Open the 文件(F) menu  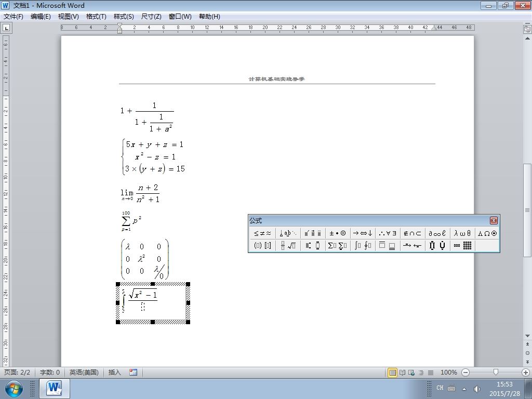pos(13,17)
